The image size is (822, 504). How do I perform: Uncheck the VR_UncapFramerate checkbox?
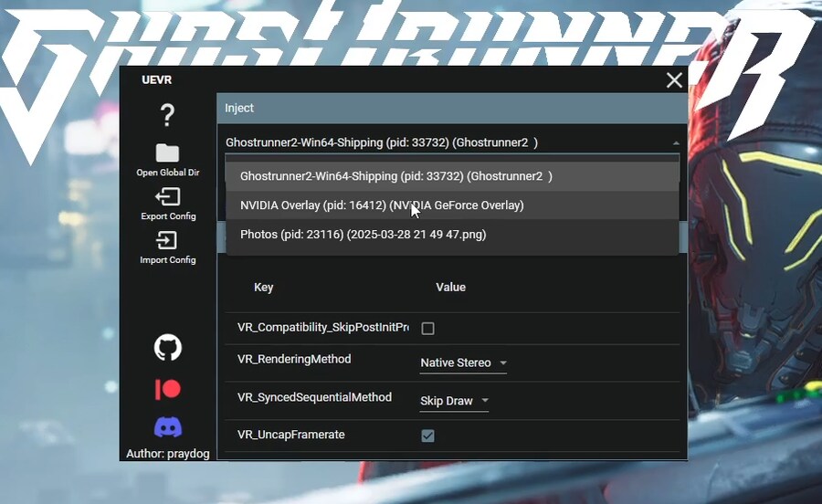[427, 436]
